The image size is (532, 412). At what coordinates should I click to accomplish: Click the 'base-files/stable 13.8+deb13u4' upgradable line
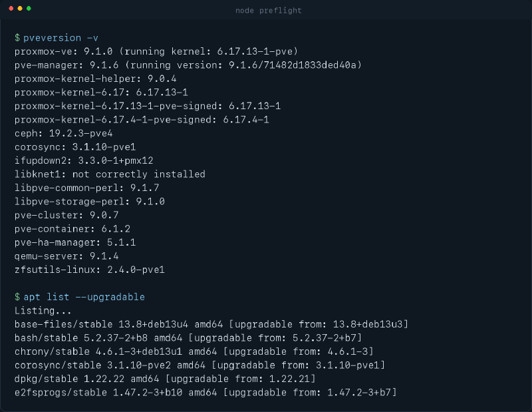(x=211, y=324)
